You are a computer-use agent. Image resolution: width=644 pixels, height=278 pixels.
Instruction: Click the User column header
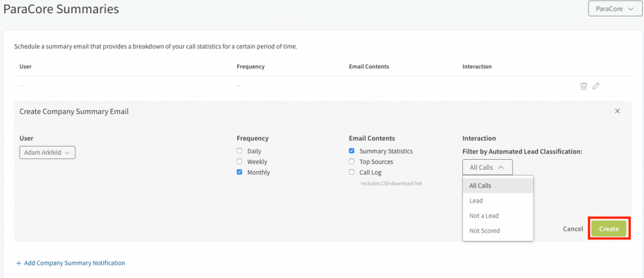click(x=25, y=66)
